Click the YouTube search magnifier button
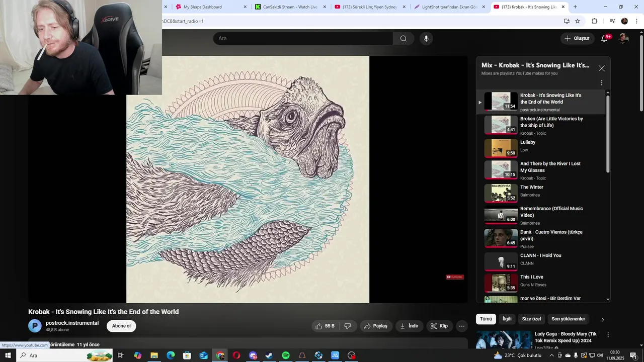 coord(404,39)
